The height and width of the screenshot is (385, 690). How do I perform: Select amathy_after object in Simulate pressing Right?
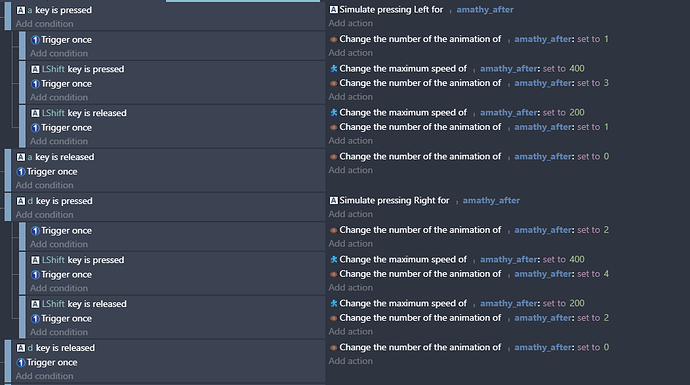(x=491, y=201)
